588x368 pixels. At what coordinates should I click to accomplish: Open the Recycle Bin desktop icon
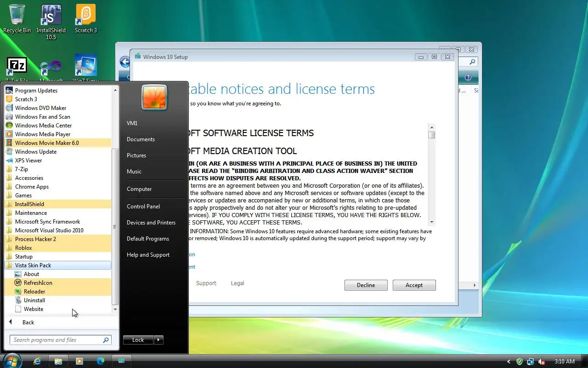point(17,18)
